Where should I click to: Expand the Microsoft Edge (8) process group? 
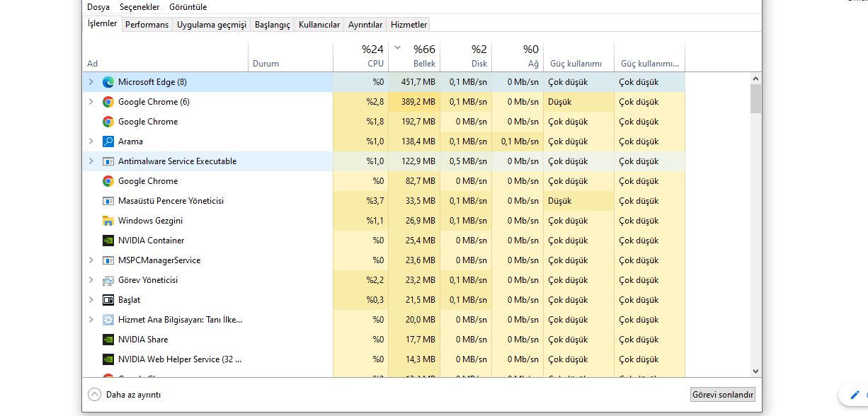91,82
